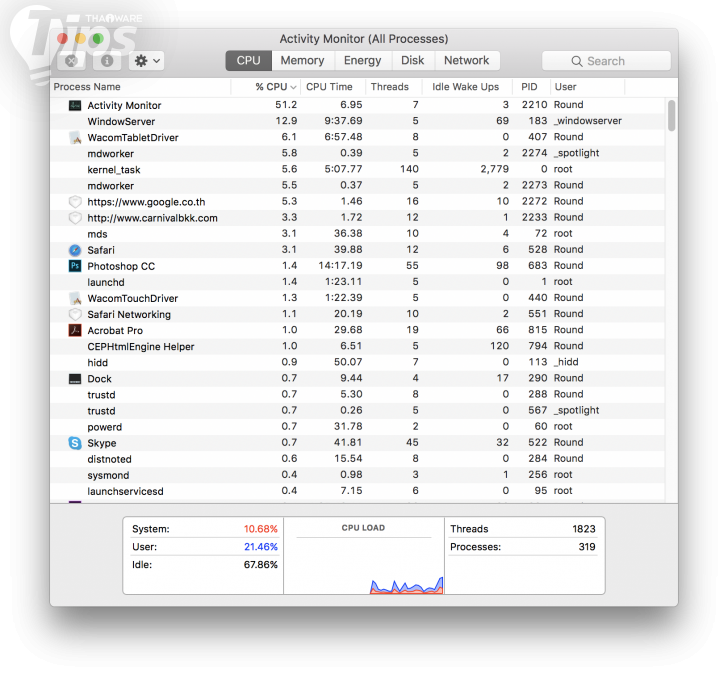Click the carnivalbkk.com shield icon
Screen dimensions: 728x678
click(75, 218)
